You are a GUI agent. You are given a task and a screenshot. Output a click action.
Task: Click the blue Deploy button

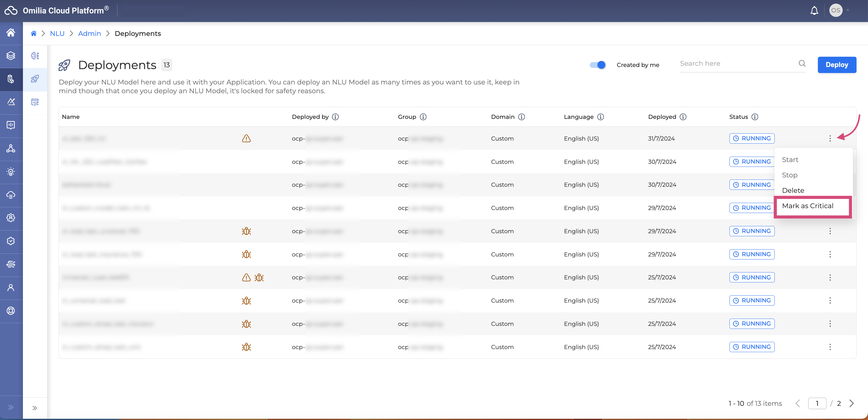836,65
